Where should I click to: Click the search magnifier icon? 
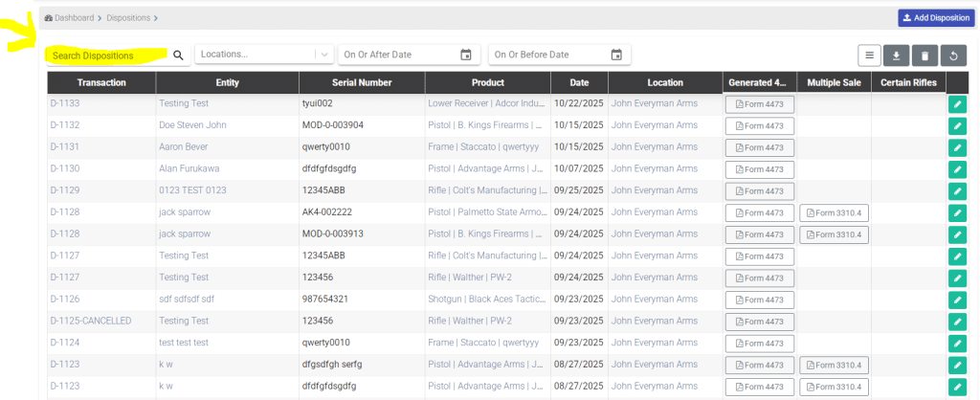click(x=178, y=56)
